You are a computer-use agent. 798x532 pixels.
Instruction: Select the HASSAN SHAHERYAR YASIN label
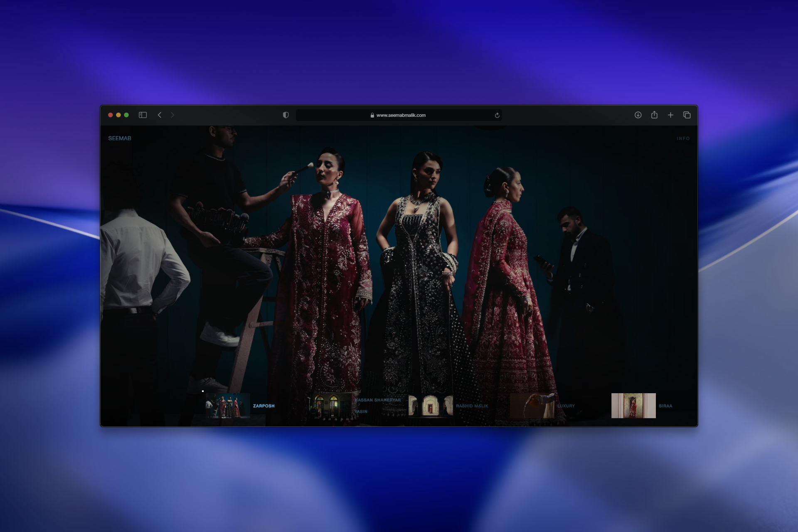point(377,400)
